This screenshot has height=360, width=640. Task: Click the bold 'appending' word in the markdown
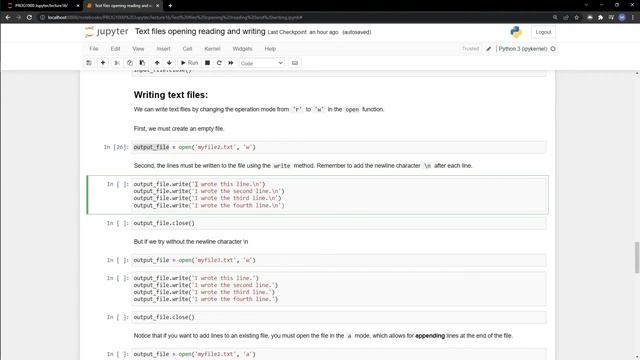(x=430, y=336)
